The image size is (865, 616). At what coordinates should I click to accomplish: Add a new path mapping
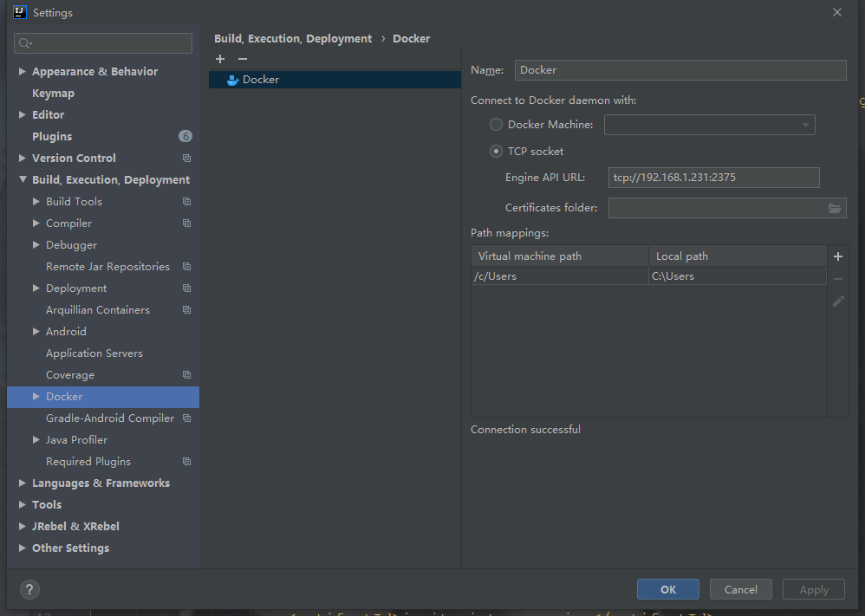(x=838, y=256)
